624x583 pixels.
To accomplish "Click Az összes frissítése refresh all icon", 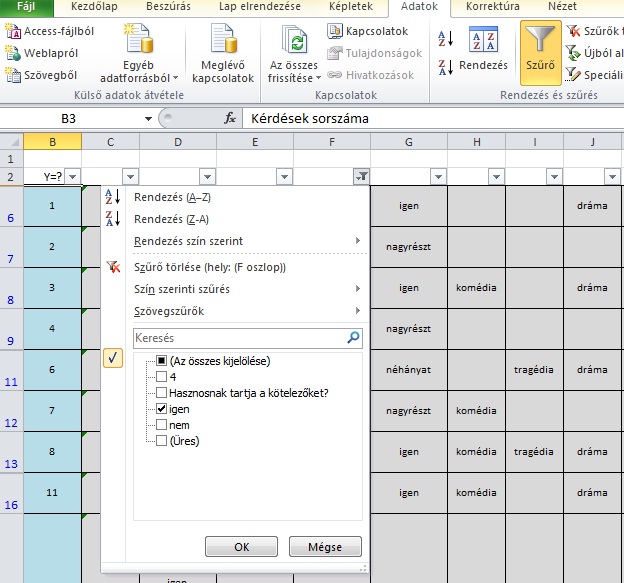I will [x=294, y=39].
